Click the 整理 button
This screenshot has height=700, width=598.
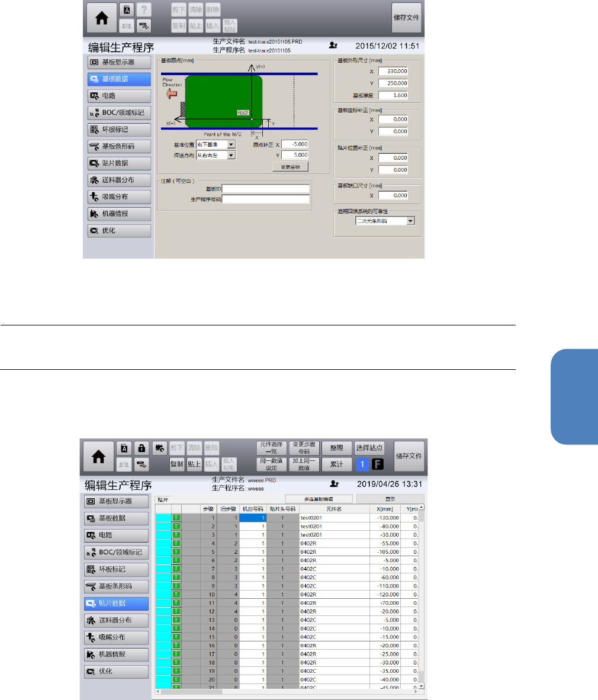[x=337, y=448]
